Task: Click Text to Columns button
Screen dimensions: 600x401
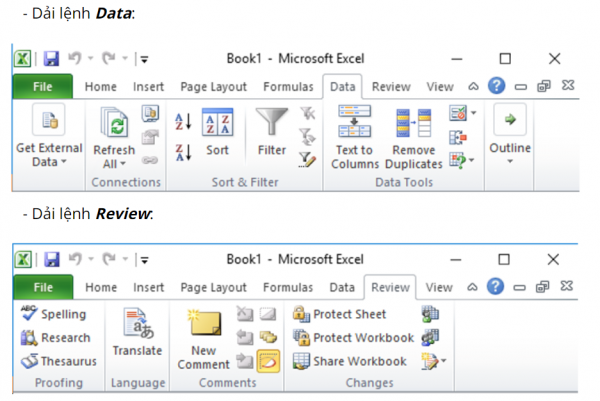Action: (355, 138)
